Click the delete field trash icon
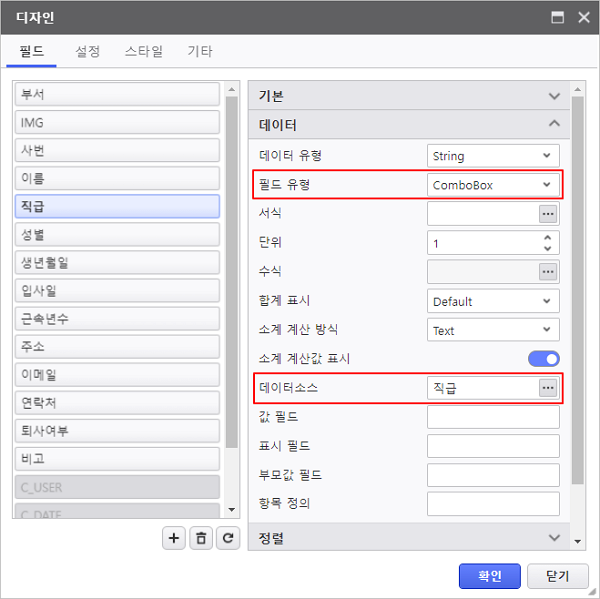This screenshot has width=600, height=599. tap(202, 538)
